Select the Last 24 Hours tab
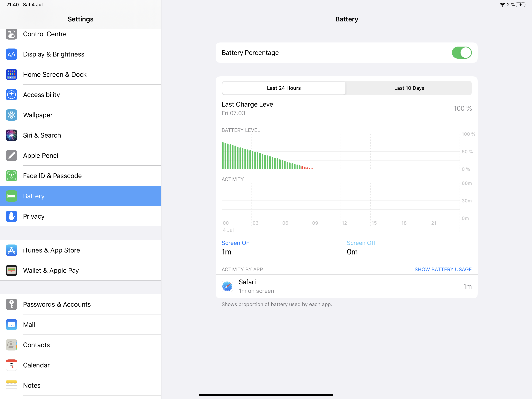Image resolution: width=532 pixels, height=399 pixels. point(284,88)
